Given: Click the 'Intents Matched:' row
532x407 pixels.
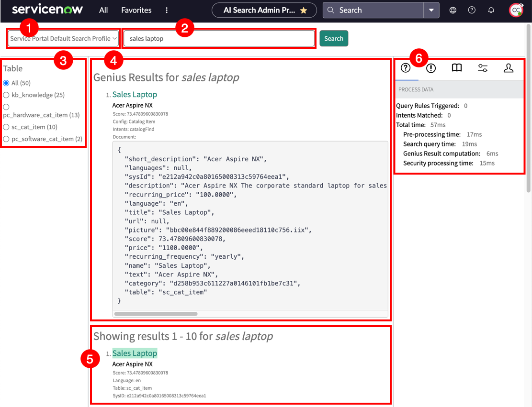Looking at the screenshot, I should click(423, 115).
